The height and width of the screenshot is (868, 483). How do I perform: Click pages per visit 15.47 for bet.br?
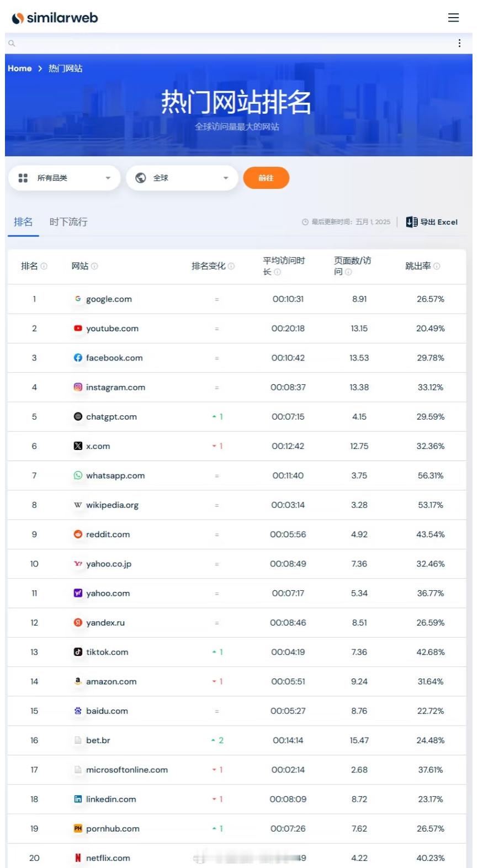(x=359, y=740)
